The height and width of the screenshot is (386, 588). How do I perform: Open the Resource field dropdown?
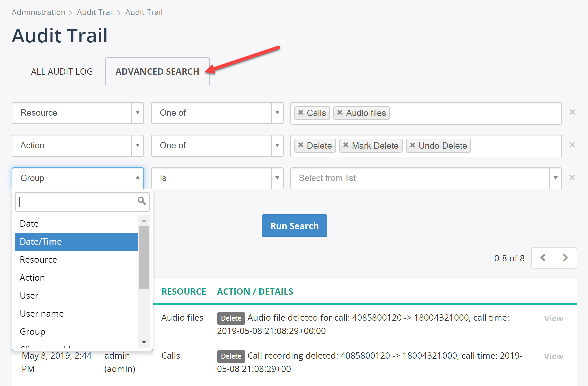(x=78, y=113)
